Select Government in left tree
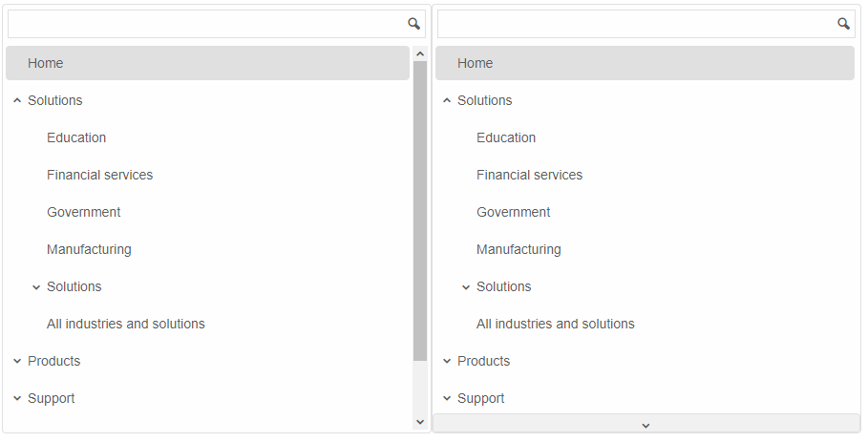 84,212
